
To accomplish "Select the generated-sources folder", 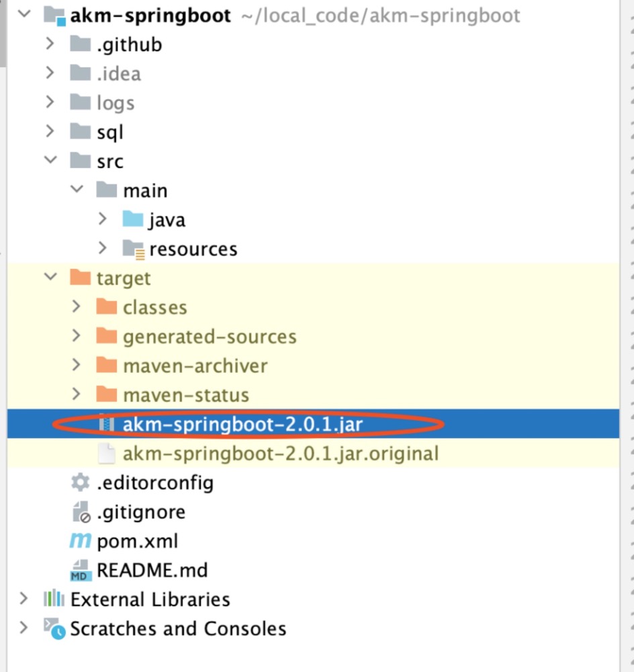I will pos(209,337).
